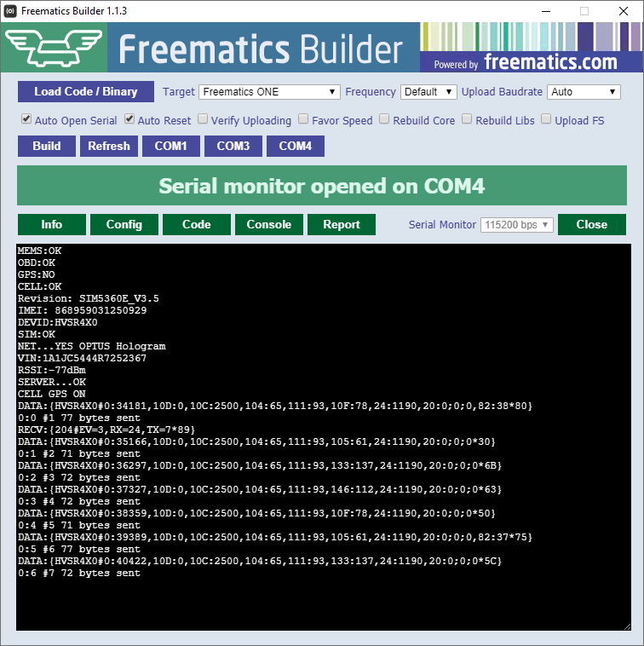Click the '0:3 #4 72 bytes sent' line

pyautogui.click(x=79, y=501)
